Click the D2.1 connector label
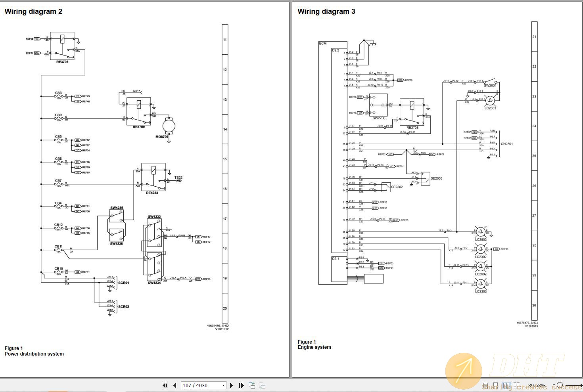Screen dimensions: 583x392 [x=336, y=259]
